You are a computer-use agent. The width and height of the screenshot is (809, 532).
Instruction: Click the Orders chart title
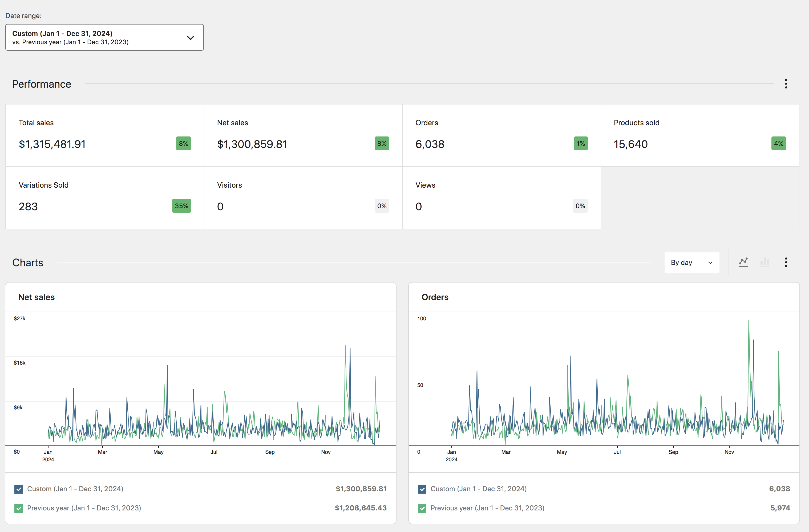tap(435, 297)
